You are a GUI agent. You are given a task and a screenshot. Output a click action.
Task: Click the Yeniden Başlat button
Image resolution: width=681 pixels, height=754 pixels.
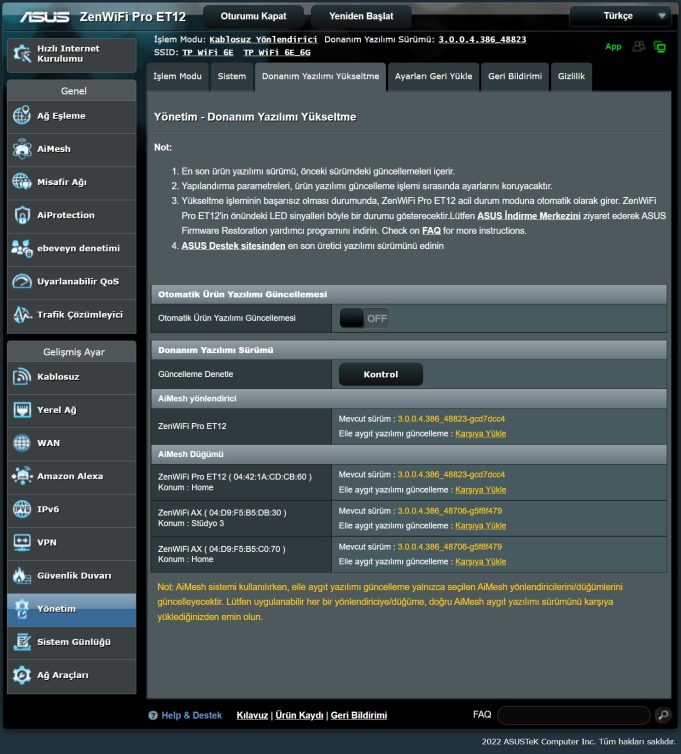(361, 16)
